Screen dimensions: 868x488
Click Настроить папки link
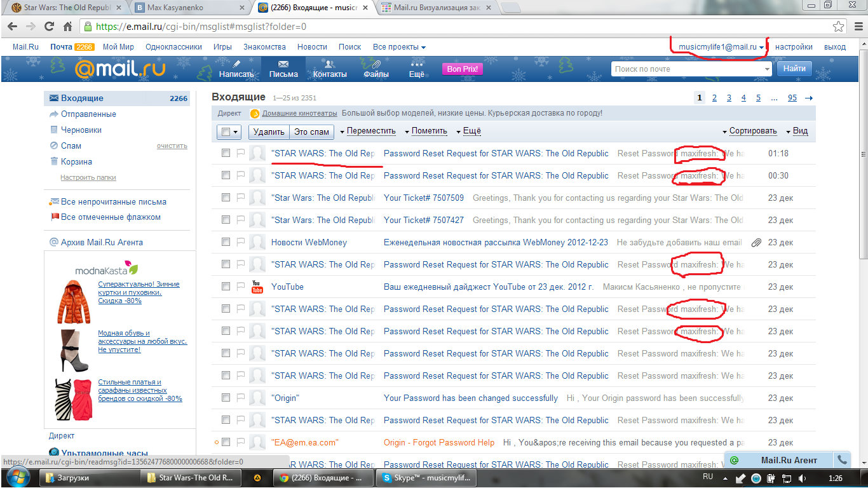point(88,177)
